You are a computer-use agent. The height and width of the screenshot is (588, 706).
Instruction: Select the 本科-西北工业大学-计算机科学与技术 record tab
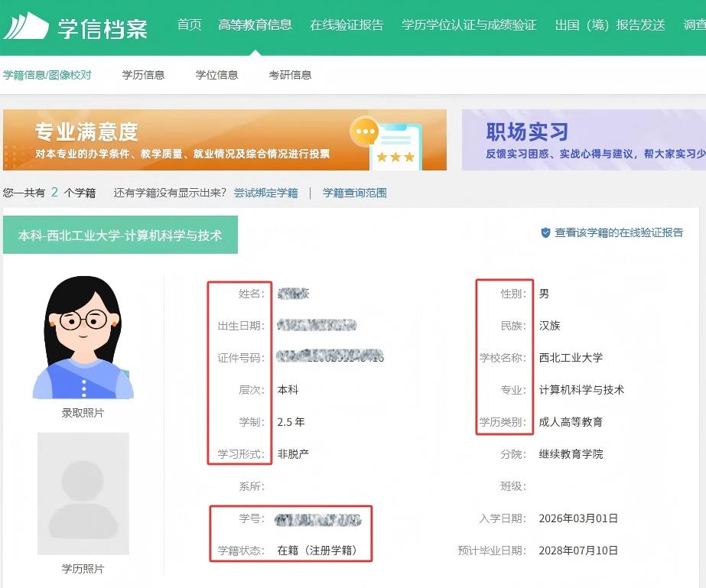(x=120, y=236)
